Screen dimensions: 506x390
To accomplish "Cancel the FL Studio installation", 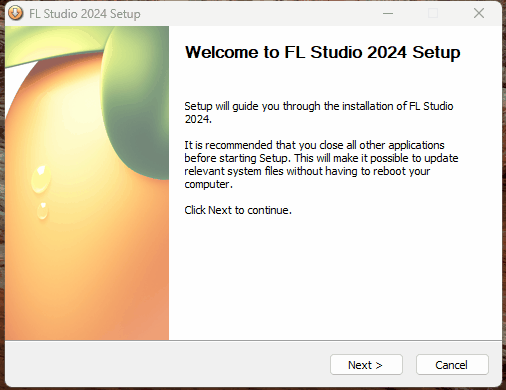I will tap(452, 365).
